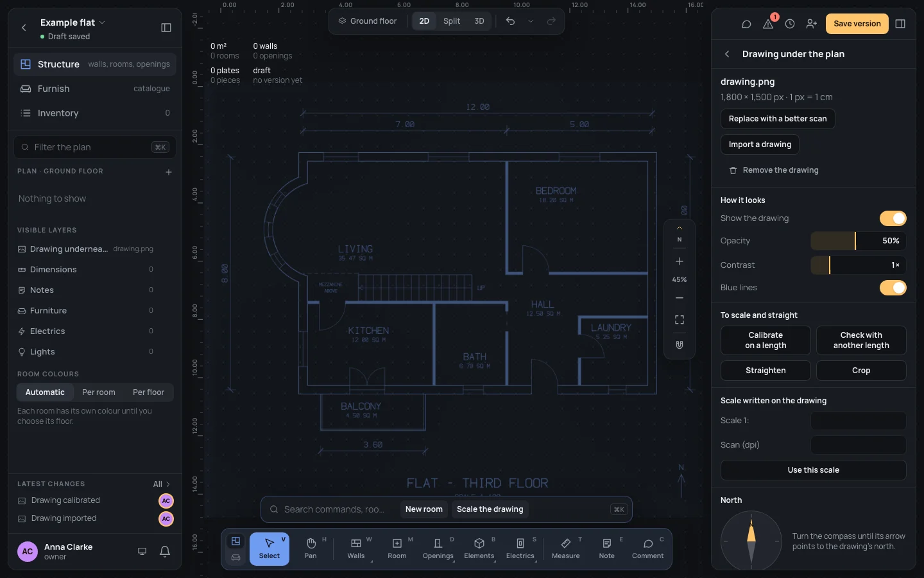
Task: Click Calibrate on a length
Action: 766,340
